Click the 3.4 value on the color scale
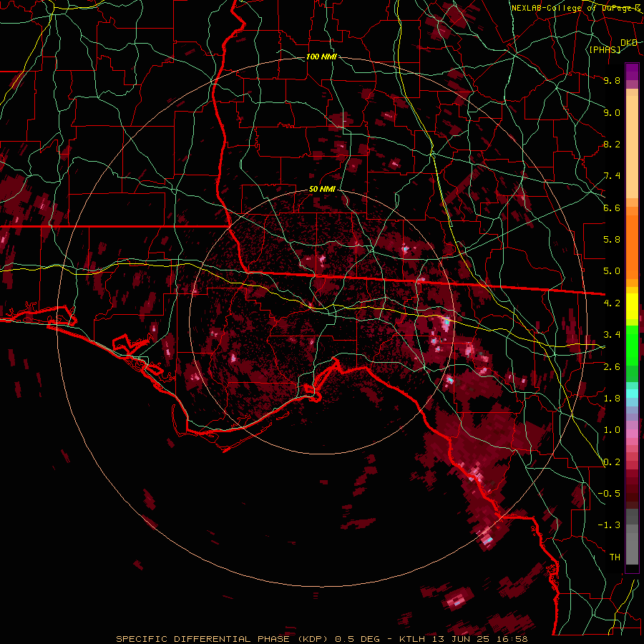 612,335
